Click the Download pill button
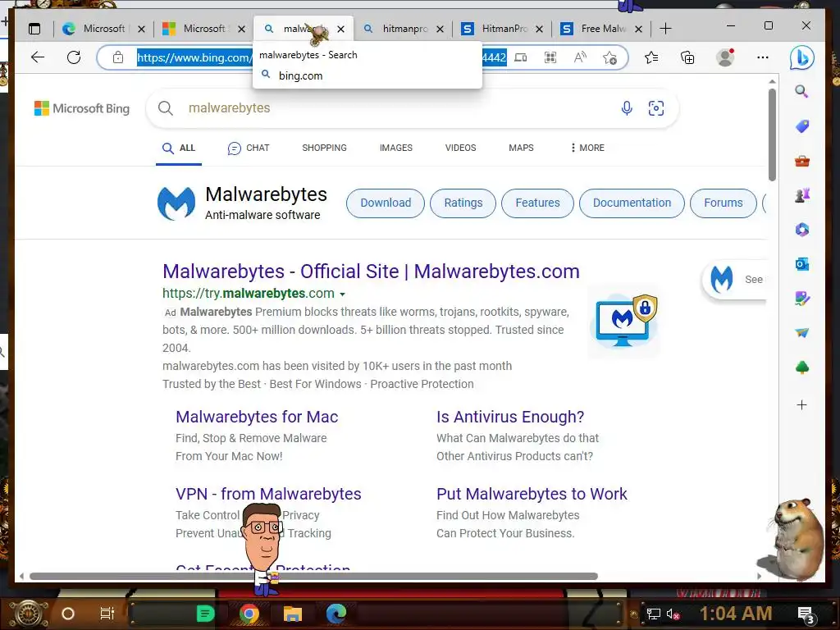Image resolution: width=840 pixels, height=630 pixels. click(x=386, y=203)
